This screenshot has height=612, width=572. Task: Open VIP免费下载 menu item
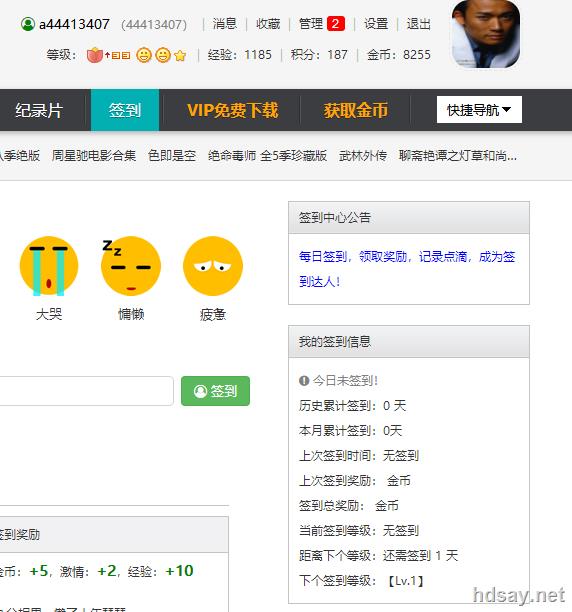tap(233, 110)
